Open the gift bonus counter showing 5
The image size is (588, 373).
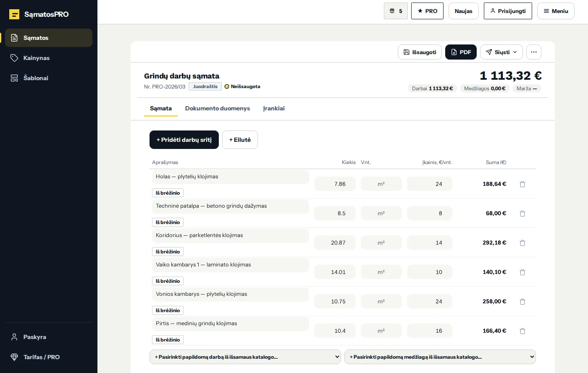396,11
